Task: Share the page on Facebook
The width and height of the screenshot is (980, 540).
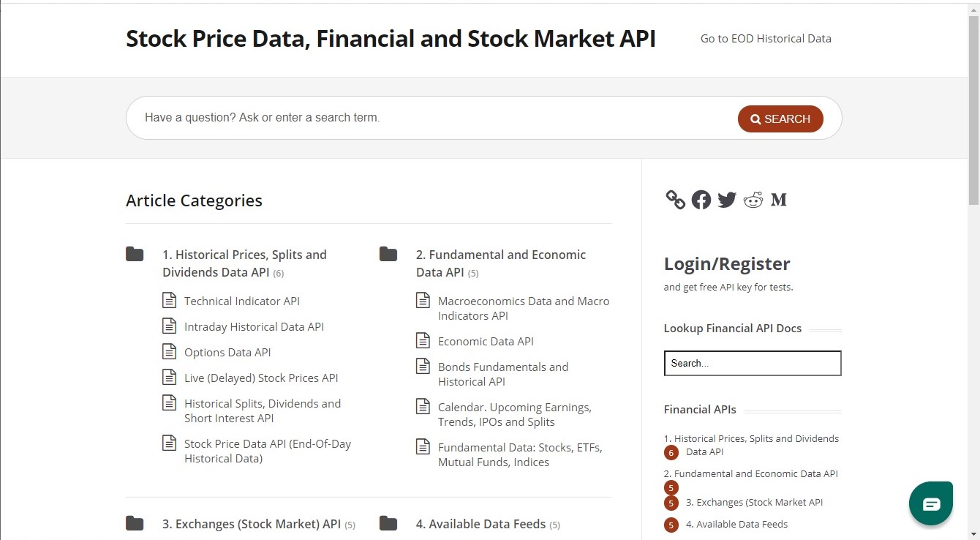Action: click(701, 199)
